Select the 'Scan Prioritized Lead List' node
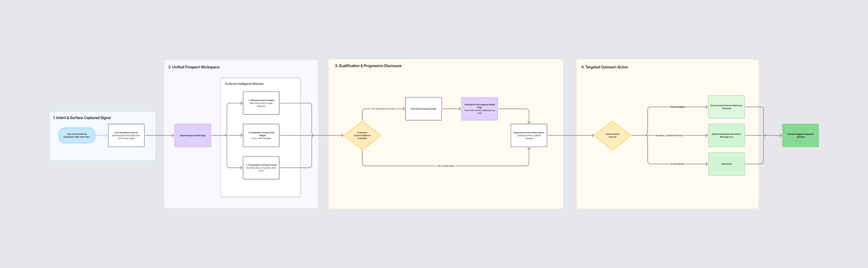868x268 pixels. tap(126, 135)
